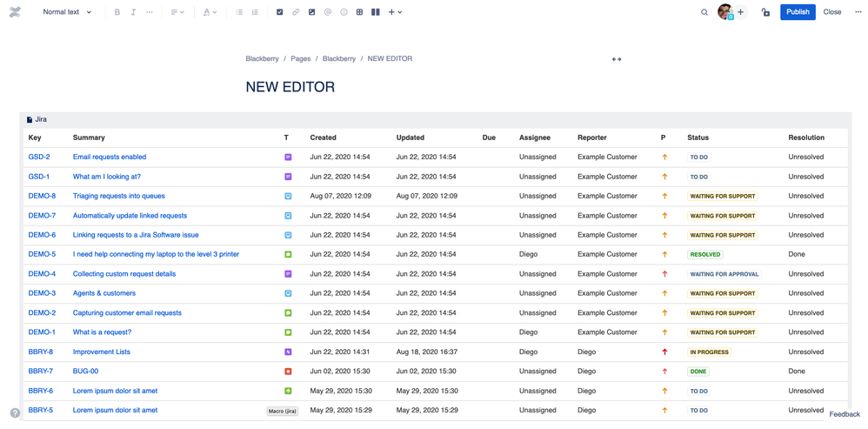Click the issue type icon for GSD-2

pos(288,158)
